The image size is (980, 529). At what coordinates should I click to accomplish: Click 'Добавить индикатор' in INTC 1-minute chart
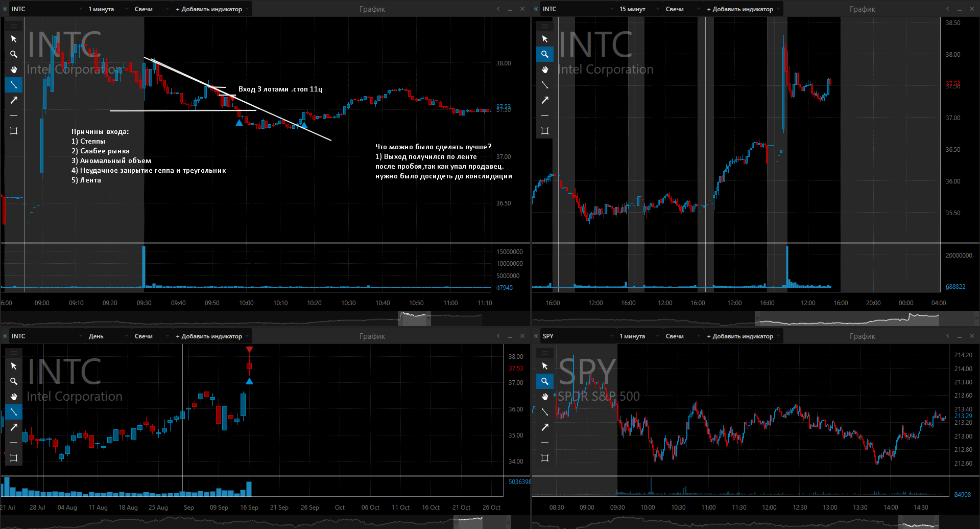click(x=212, y=9)
